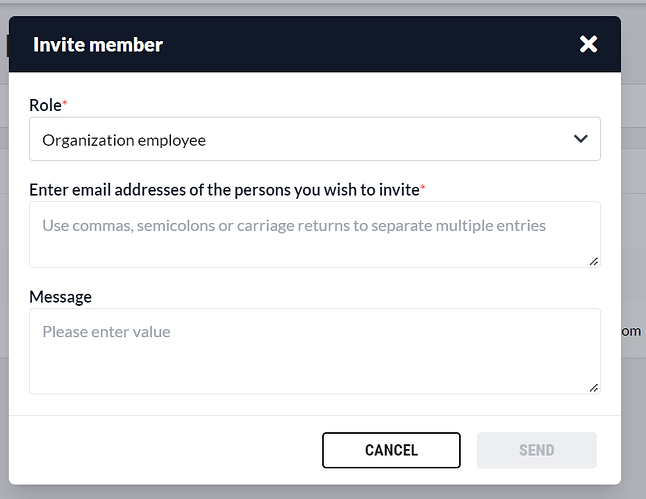
Task: Close the Invite member dialog
Action: 588,44
